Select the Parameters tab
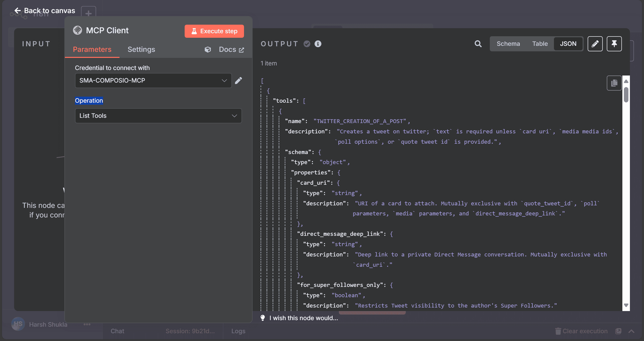Screen dimensions: 644x341 click(92, 49)
